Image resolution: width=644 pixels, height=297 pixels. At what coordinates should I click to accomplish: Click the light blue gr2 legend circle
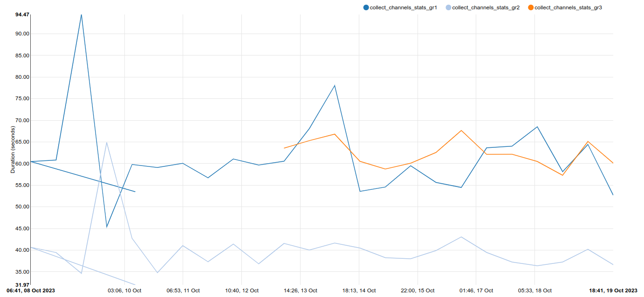tap(448, 7)
